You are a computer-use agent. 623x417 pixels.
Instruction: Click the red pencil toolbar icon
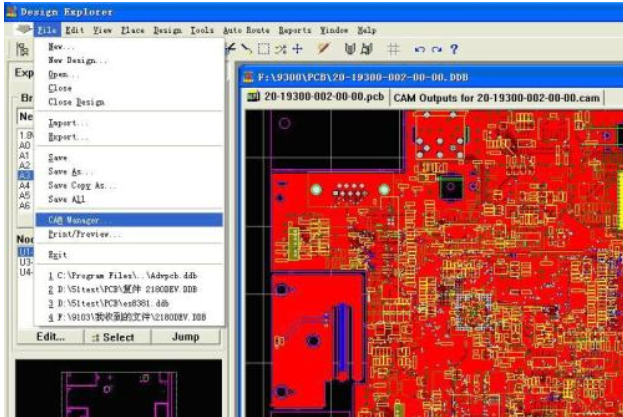pos(324,49)
